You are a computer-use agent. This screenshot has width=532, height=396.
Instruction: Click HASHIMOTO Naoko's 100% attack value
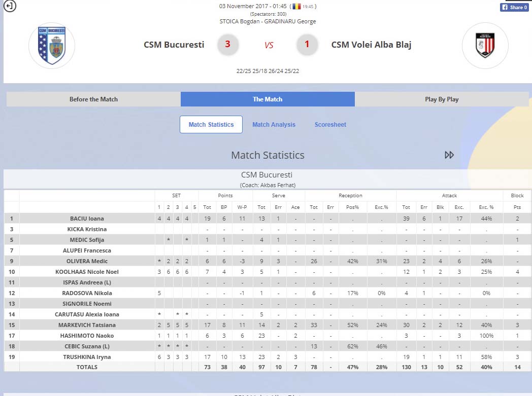click(486, 336)
